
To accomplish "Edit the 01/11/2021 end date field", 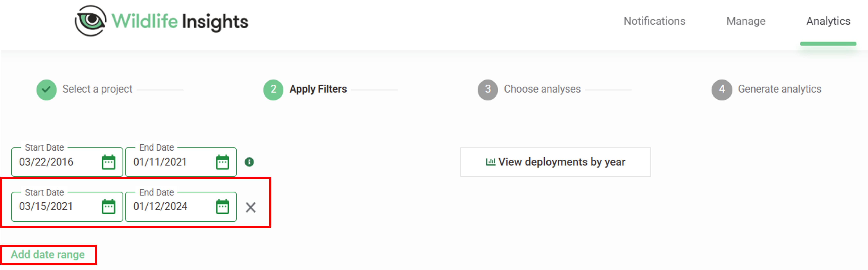I will [x=181, y=162].
